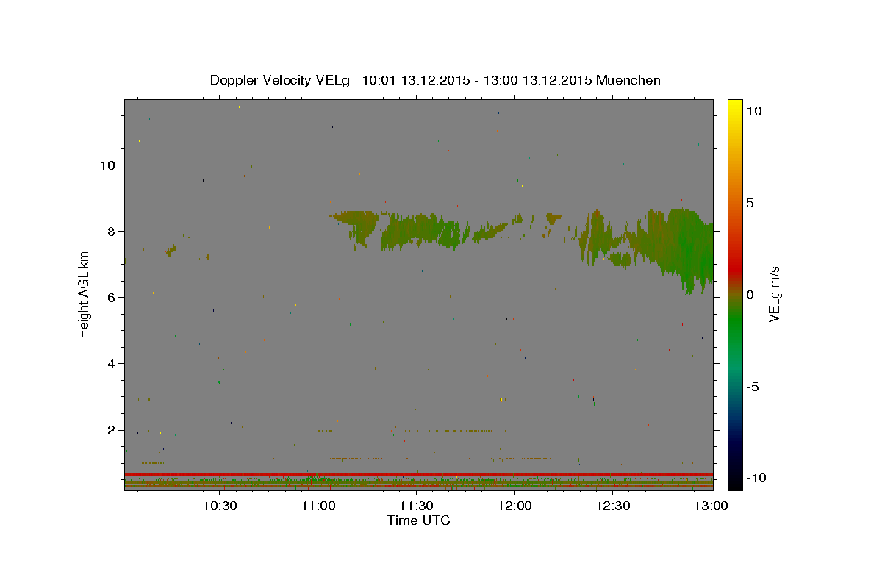The width and height of the screenshot is (882, 588).
Task: Pick the red section of the colorbar
Action: tap(734, 268)
